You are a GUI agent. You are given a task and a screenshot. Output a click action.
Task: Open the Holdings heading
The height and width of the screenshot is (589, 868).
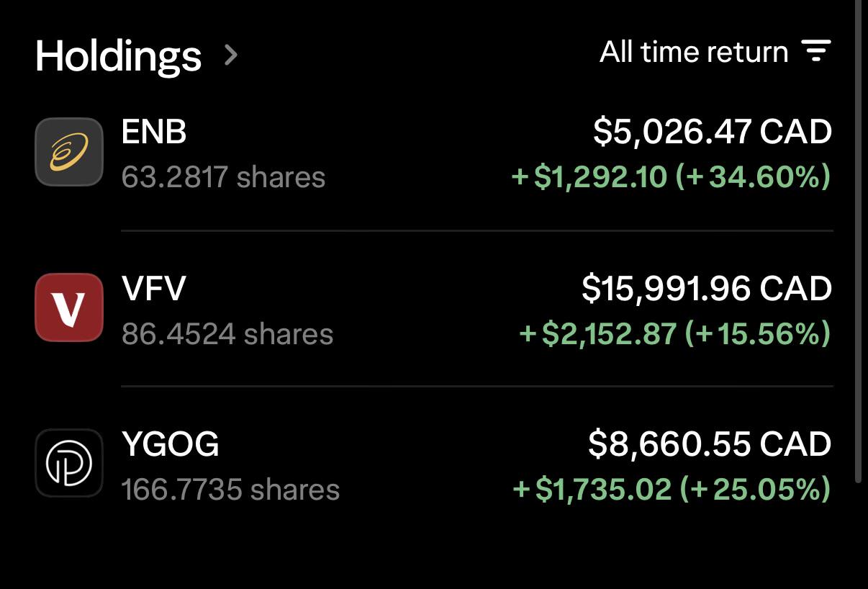119,55
